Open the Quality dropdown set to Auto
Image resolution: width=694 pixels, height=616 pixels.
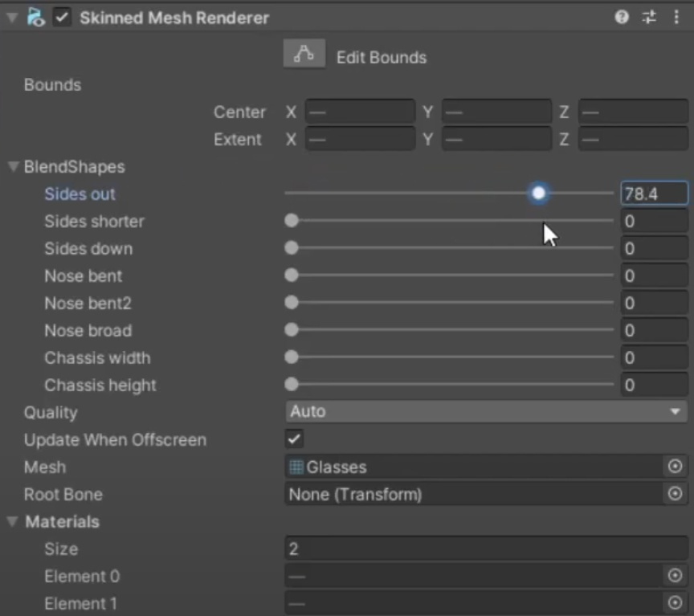[x=486, y=412]
